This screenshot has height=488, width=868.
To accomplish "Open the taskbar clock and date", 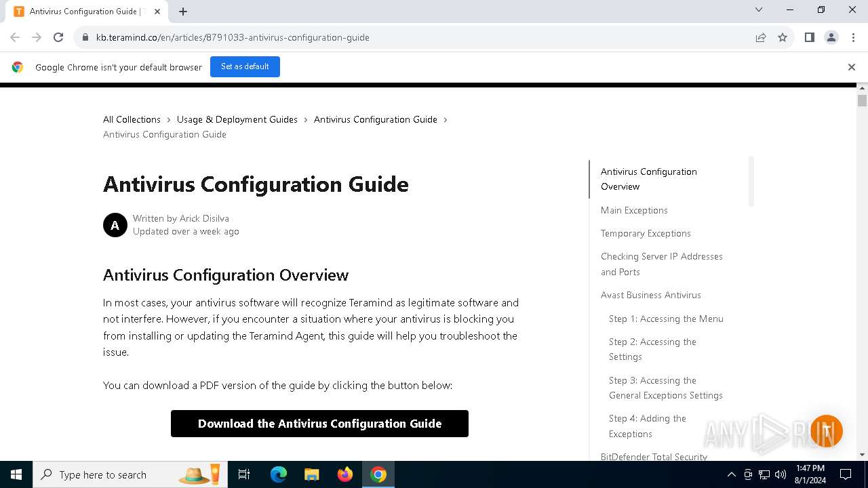I will click(x=810, y=474).
